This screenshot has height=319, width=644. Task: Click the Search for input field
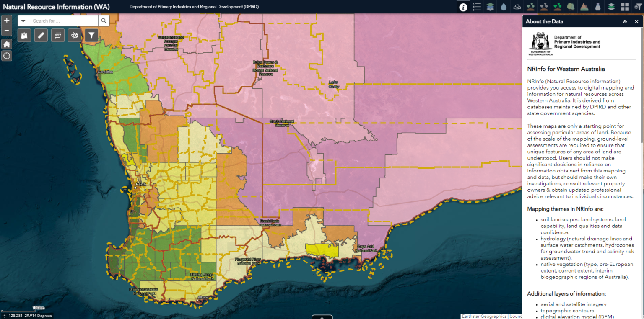point(63,21)
